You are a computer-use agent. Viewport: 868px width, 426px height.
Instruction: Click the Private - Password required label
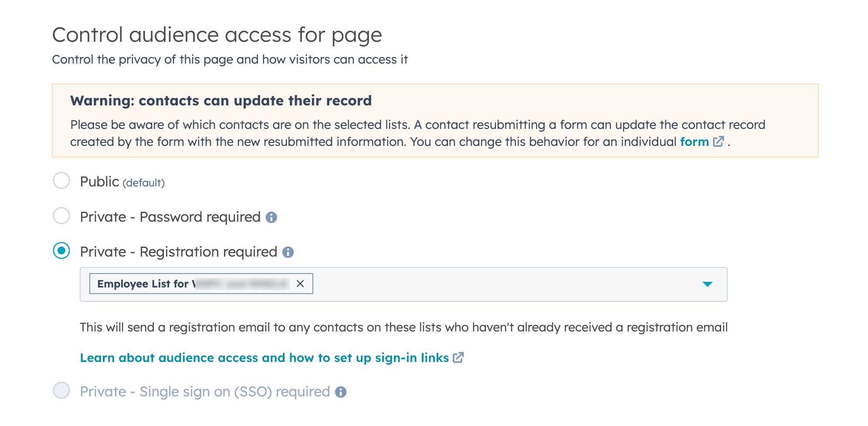[x=170, y=217]
